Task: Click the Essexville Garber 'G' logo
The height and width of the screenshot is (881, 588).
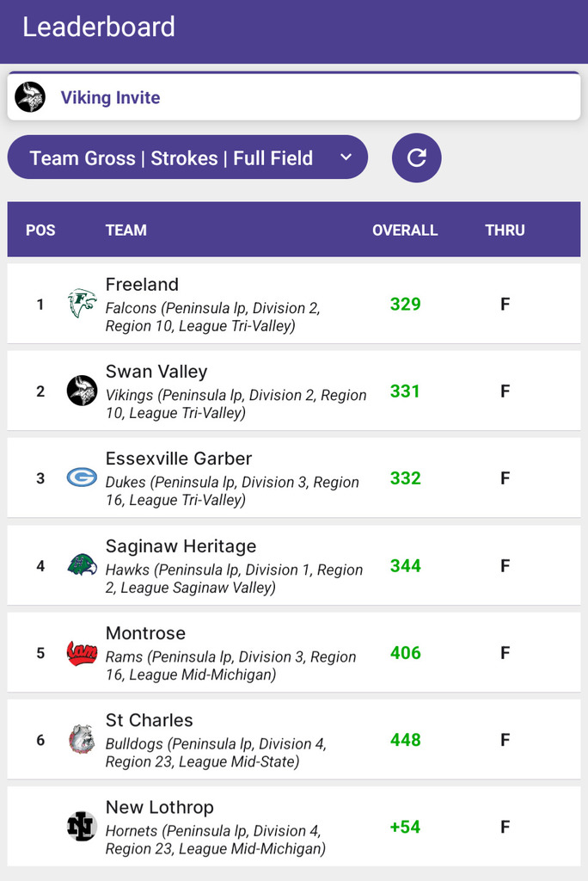Action: point(82,477)
